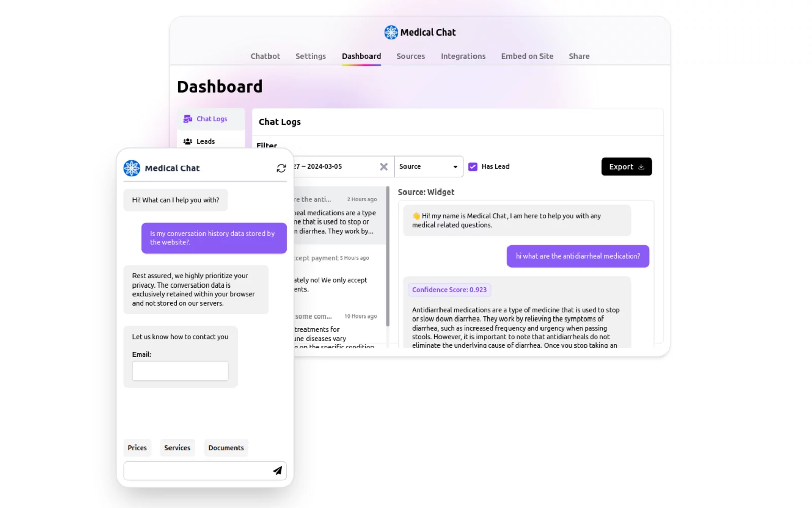Switch to the Embed on Site tab

(527, 56)
